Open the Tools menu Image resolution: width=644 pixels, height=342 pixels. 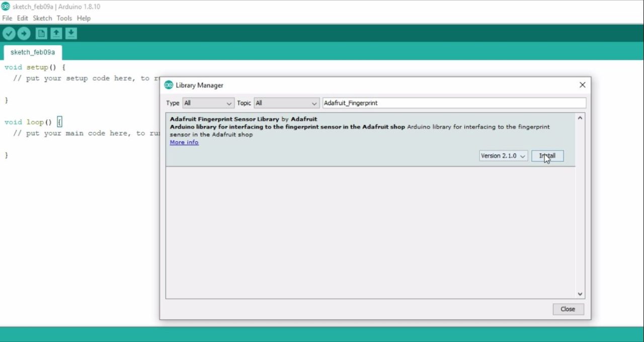[x=64, y=18]
